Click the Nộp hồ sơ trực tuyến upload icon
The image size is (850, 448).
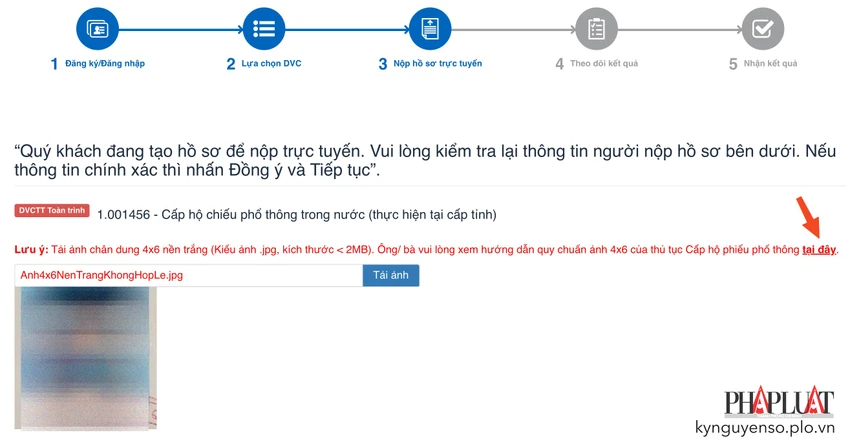click(x=430, y=29)
